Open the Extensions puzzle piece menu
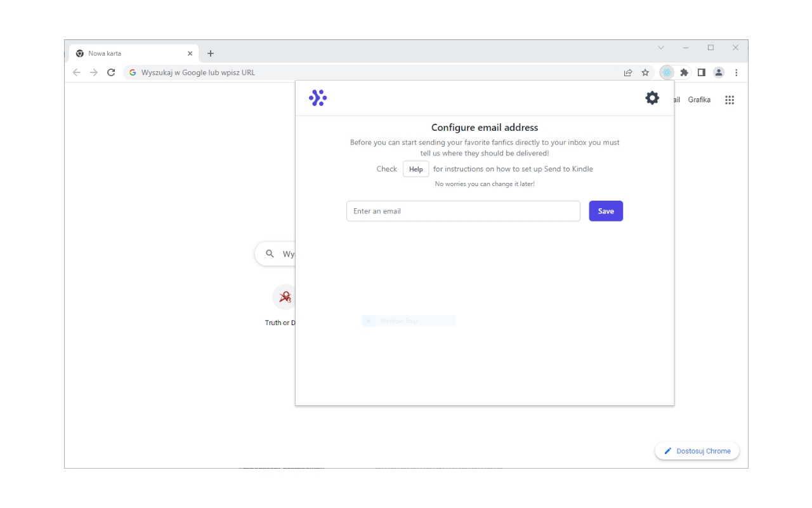 tap(684, 72)
